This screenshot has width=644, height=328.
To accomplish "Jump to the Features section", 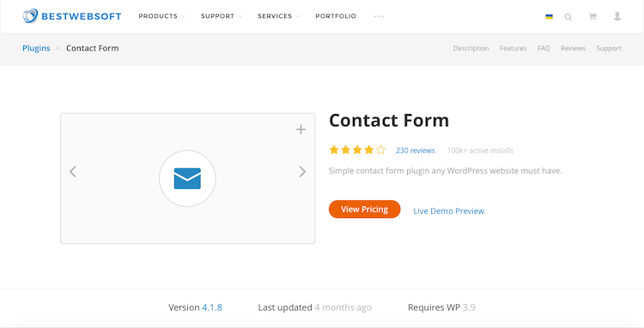I will [513, 48].
